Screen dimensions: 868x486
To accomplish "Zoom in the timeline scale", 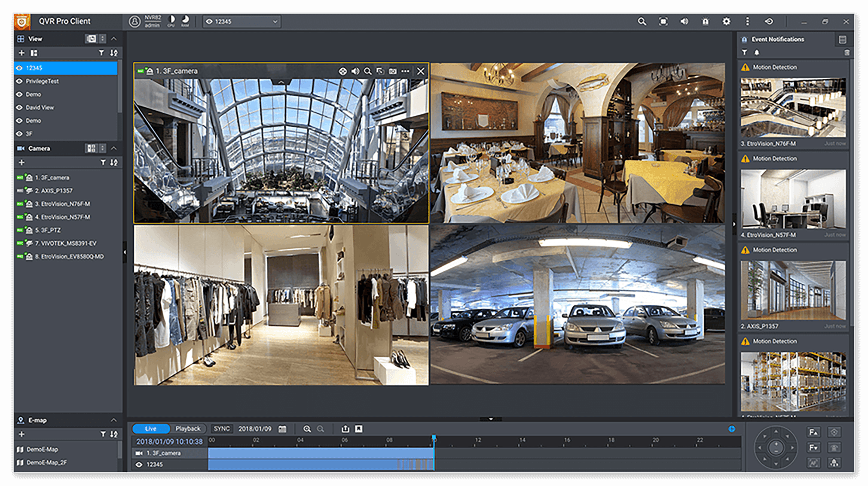I will (x=307, y=429).
